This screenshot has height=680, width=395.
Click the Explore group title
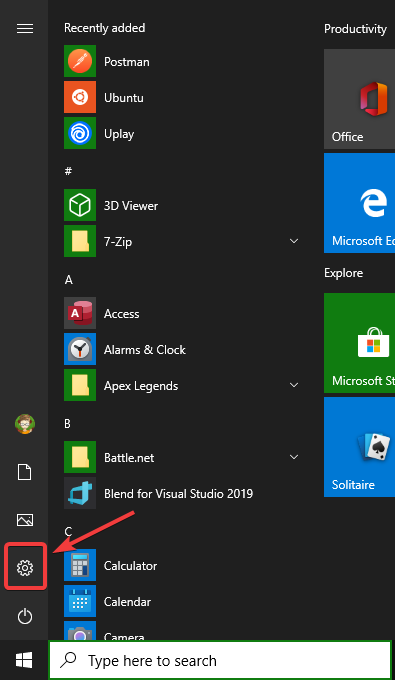(343, 273)
